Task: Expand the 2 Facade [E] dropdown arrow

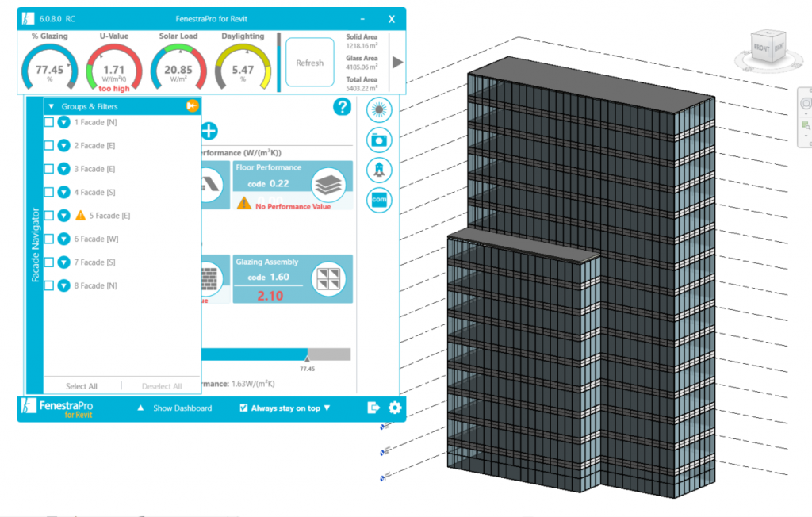Action: (x=63, y=146)
